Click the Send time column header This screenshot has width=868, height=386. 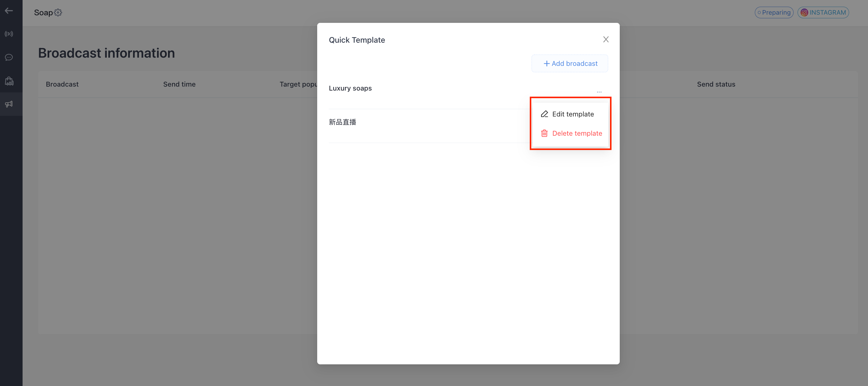(179, 84)
